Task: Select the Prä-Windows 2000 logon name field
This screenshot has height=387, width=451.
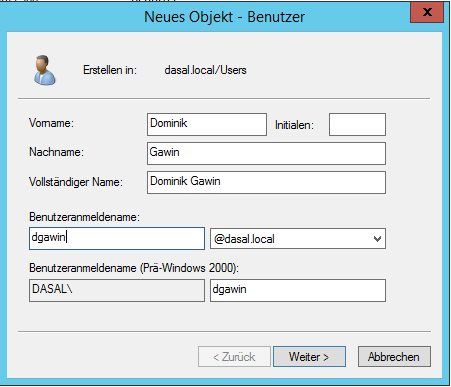Action: tap(298, 290)
